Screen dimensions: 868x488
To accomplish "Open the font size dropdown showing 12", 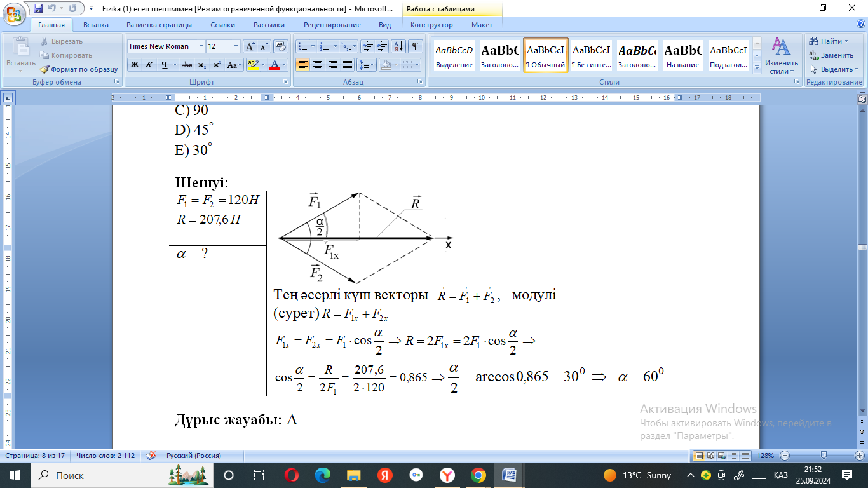I will [x=236, y=46].
